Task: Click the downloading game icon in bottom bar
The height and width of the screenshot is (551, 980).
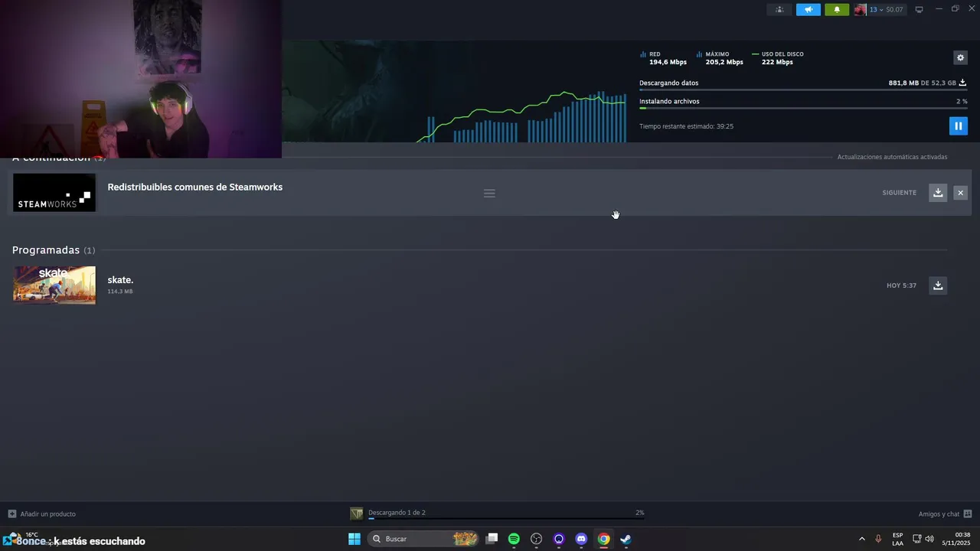Action: [356, 514]
